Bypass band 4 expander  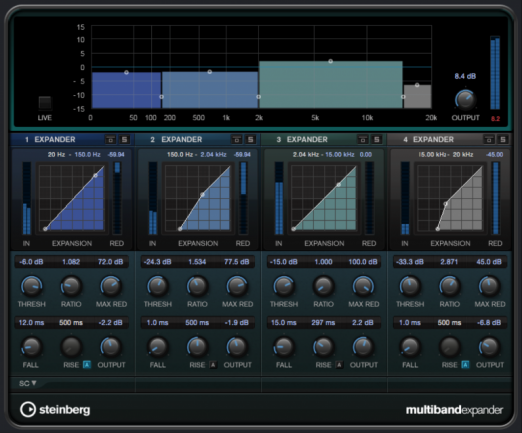[x=489, y=140]
